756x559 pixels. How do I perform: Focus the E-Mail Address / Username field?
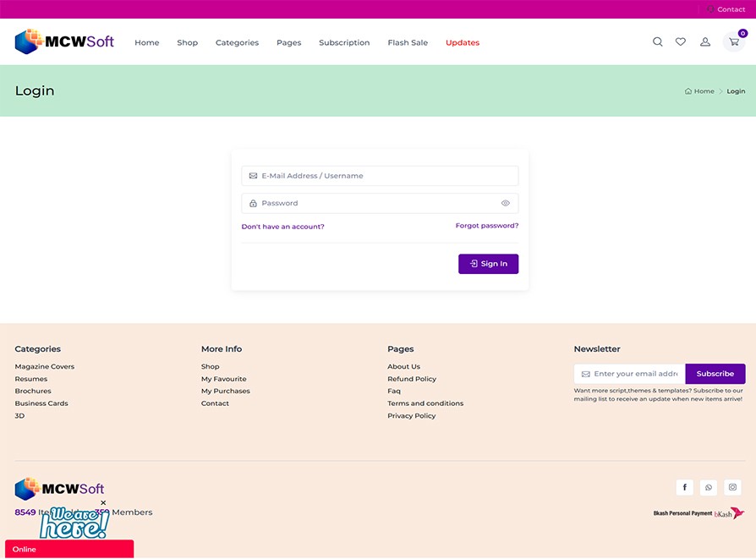[381, 176]
